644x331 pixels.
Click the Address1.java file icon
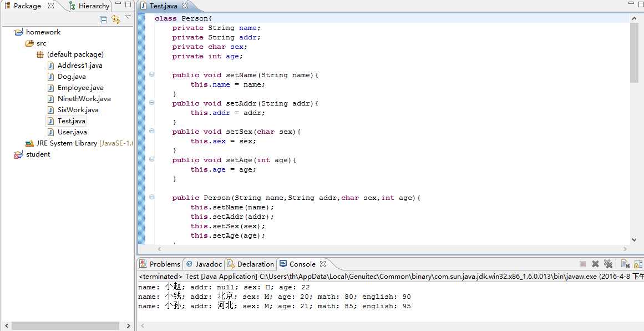click(x=50, y=66)
